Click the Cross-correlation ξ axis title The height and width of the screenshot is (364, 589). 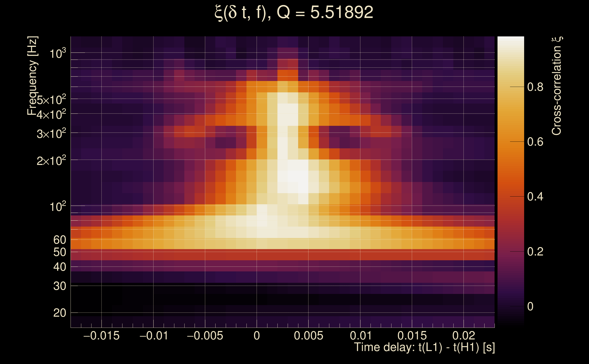pyautogui.click(x=557, y=86)
